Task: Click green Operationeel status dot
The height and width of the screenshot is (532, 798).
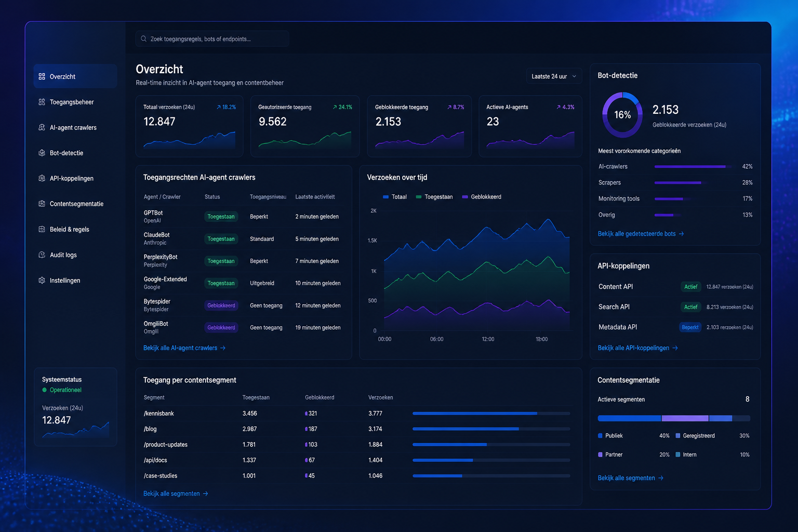Action: point(44,390)
